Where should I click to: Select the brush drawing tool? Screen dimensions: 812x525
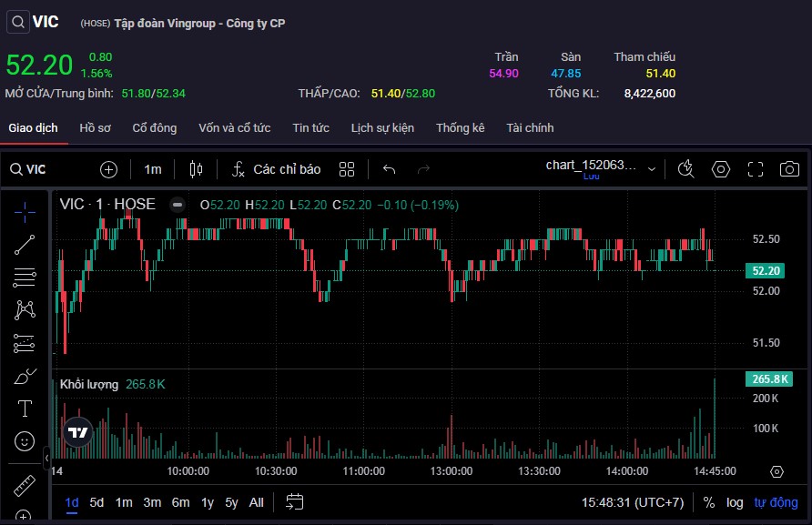pyautogui.click(x=25, y=376)
